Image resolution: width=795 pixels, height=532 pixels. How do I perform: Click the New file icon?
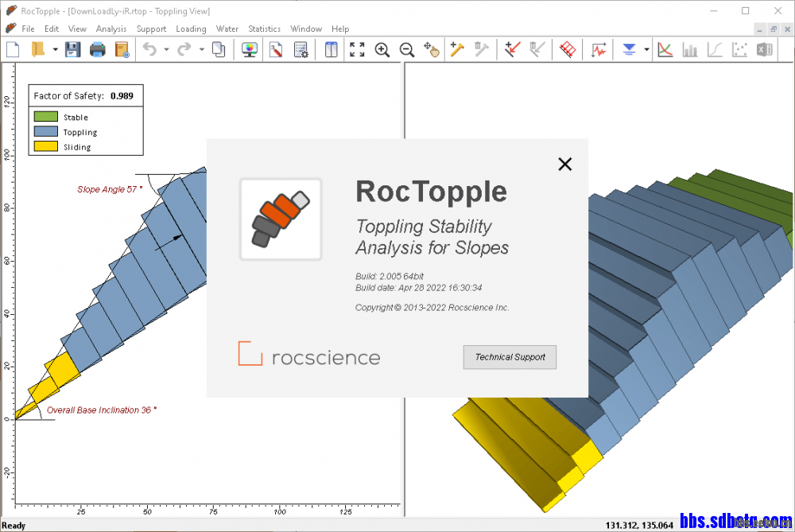[13, 49]
